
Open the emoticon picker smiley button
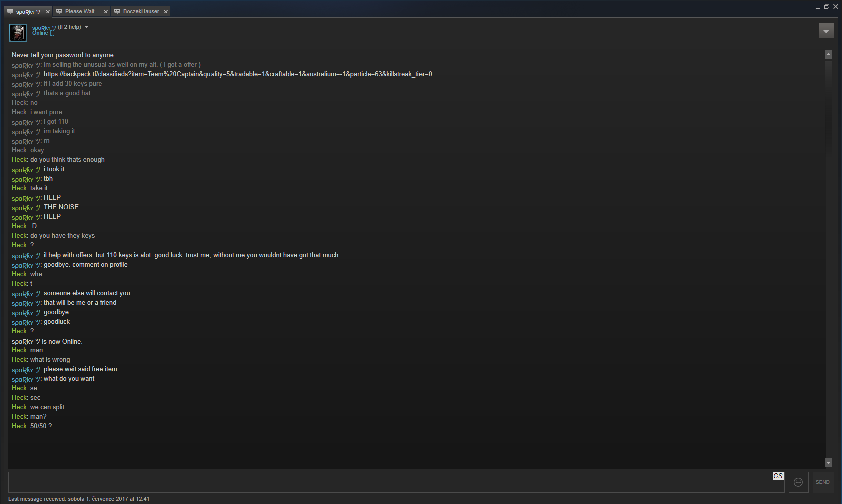[x=798, y=482]
